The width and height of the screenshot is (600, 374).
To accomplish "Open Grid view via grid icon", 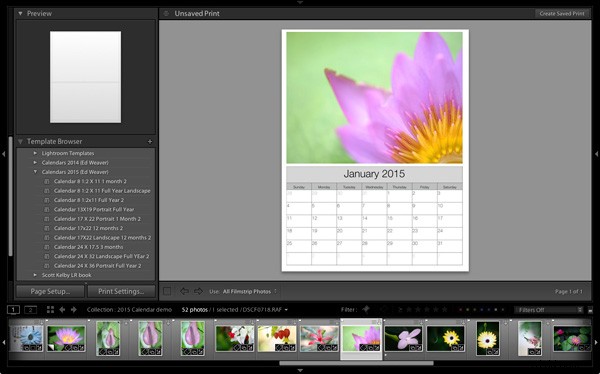I will pos(50,310).
